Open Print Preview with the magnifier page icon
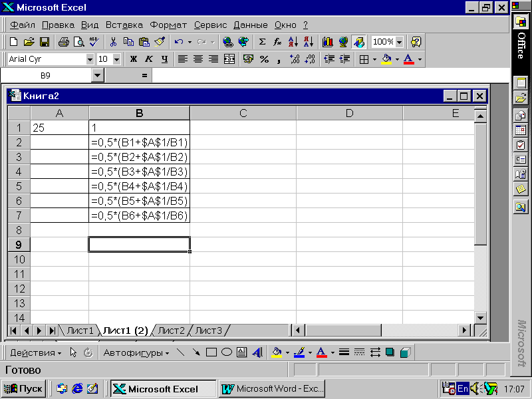 pyautogui.click(x=78, y=42)
